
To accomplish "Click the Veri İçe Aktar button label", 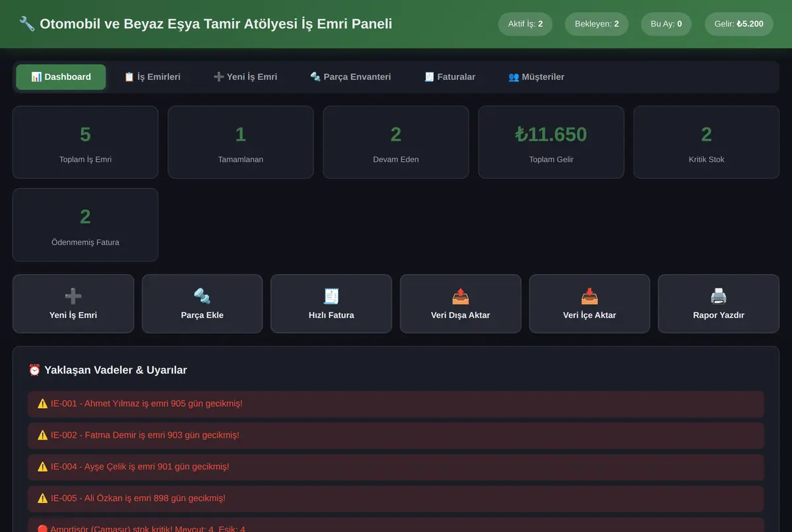I will [x=589, y=316].
